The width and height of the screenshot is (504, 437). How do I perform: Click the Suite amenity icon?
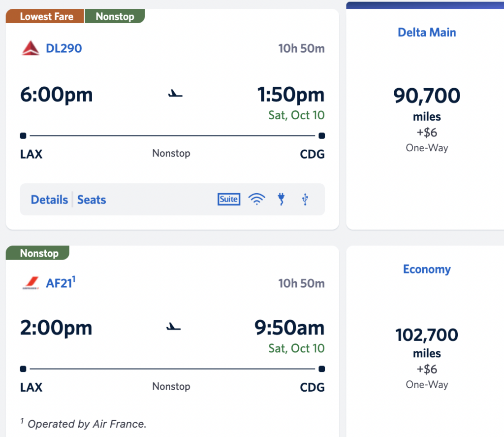(x=229, y=199)
